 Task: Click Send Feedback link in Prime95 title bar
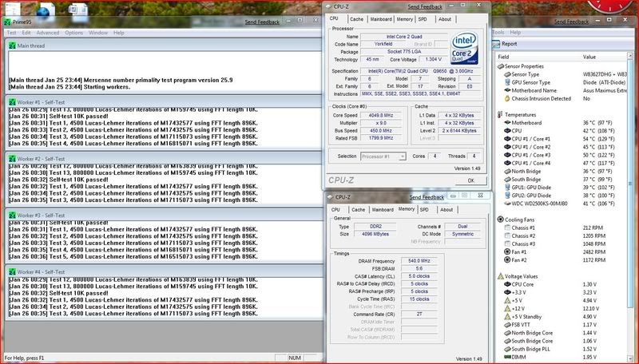pos(262,22)
